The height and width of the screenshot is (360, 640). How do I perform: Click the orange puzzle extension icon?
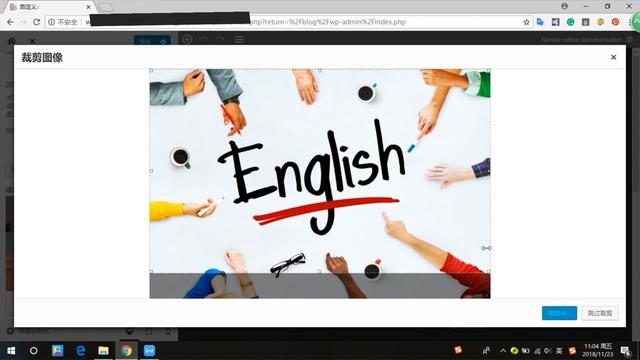click(x=600, y=22)
